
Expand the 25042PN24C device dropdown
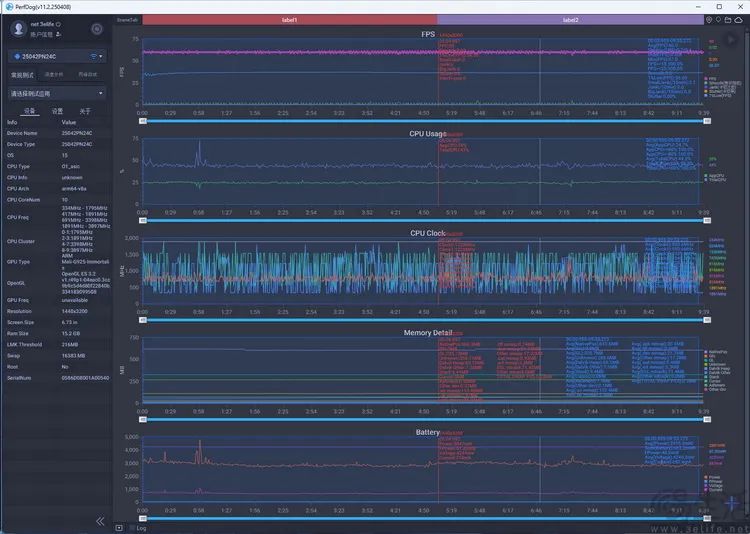(x=57, y=56)
